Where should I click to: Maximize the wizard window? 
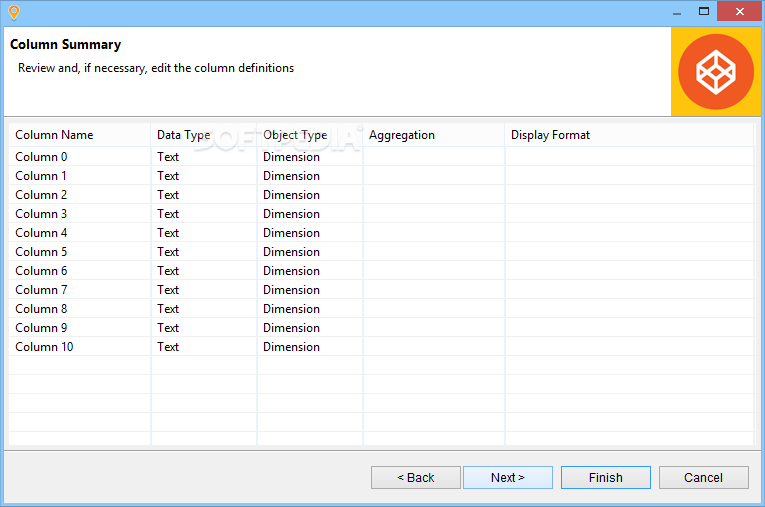point(704,12)
